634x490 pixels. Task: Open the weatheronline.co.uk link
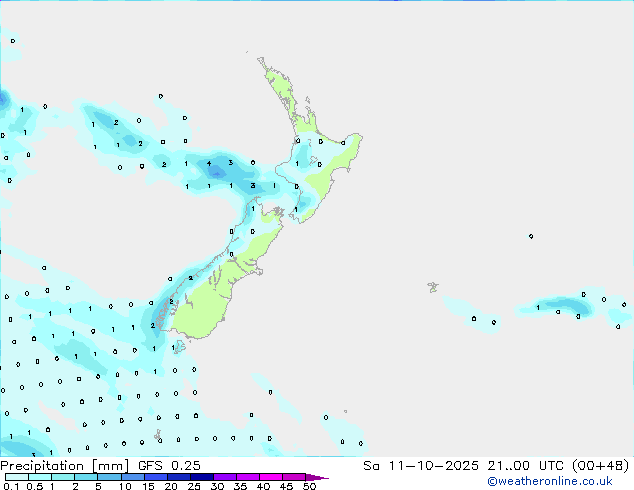pyautogui.click(x=550, y=482)
